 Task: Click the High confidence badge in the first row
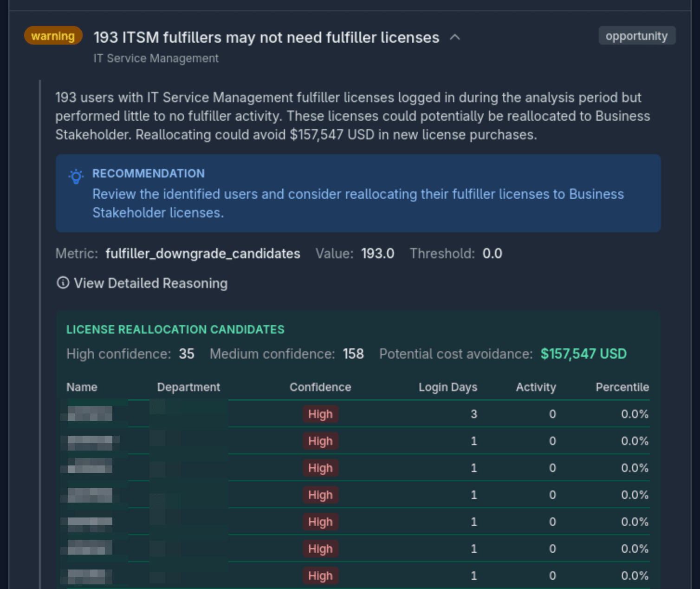click(320, 414)
